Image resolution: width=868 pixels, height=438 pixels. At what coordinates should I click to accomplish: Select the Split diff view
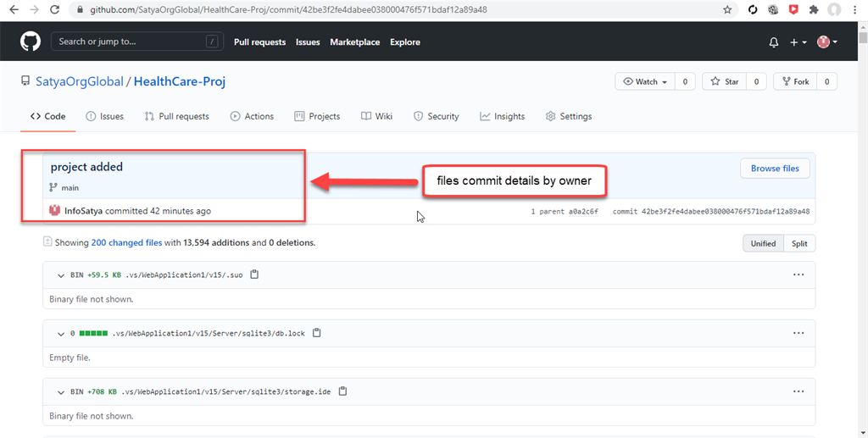click(799, 243)
